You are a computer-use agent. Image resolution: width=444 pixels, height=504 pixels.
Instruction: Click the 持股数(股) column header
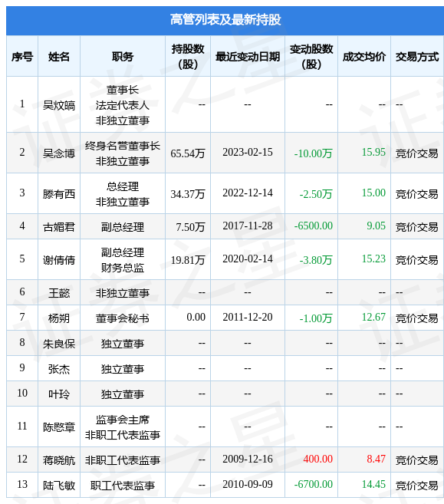tap(188, 57)
